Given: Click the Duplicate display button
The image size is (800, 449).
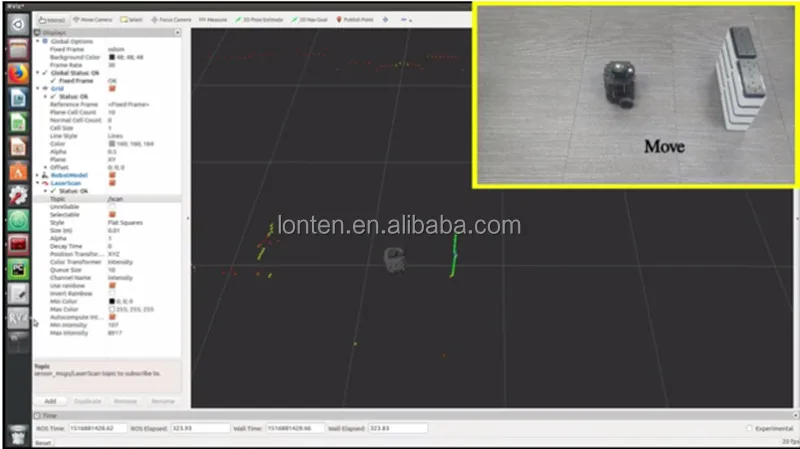Looking at the screenshot, I should [87, 402].
